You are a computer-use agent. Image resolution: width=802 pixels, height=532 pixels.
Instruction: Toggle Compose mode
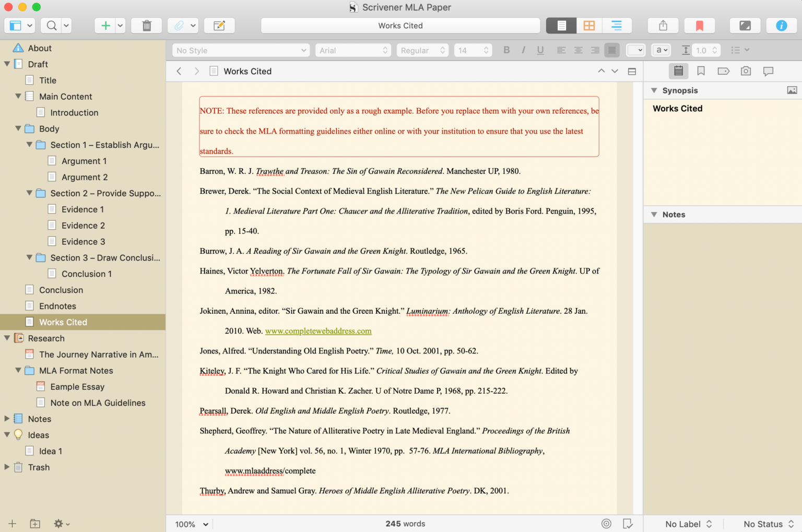pyautogui.click(x=745, y=25)
